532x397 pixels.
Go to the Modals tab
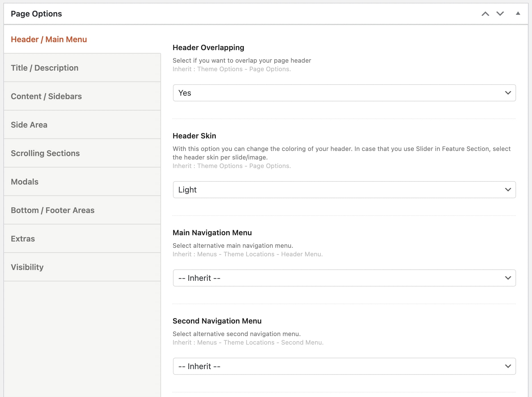click(x=25, y=182)
